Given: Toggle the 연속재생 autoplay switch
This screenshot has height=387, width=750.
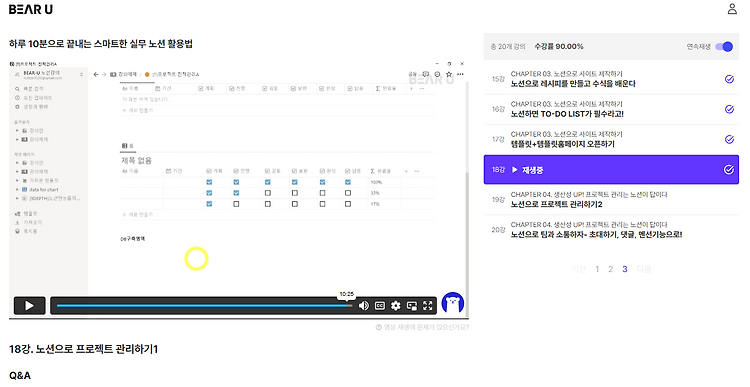Looking at the screenshot, I should (x=724, y=46).
